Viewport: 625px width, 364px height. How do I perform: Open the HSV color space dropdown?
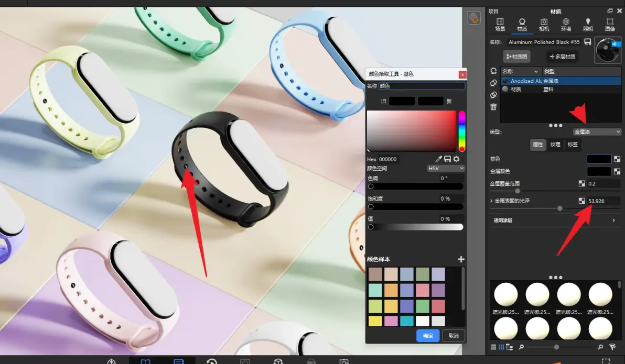tap(446, 169)
